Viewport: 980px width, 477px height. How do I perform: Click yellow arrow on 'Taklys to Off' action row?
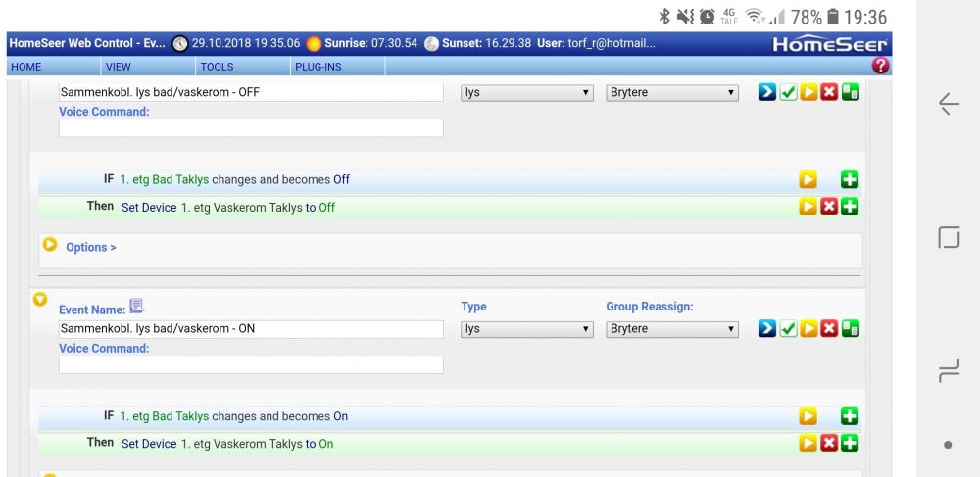[808, 207]
